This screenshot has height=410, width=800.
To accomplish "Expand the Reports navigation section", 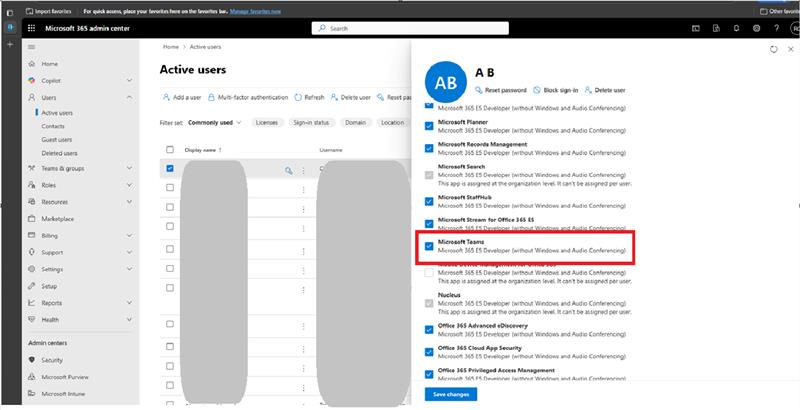I will [x=129, y=303].
